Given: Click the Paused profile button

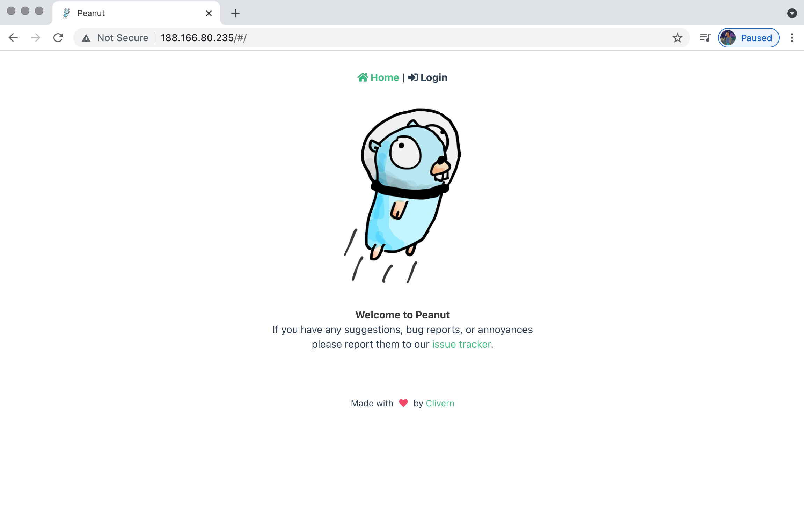Looking at the screenshot, I should pyautogui.click(x=748, y=38).
